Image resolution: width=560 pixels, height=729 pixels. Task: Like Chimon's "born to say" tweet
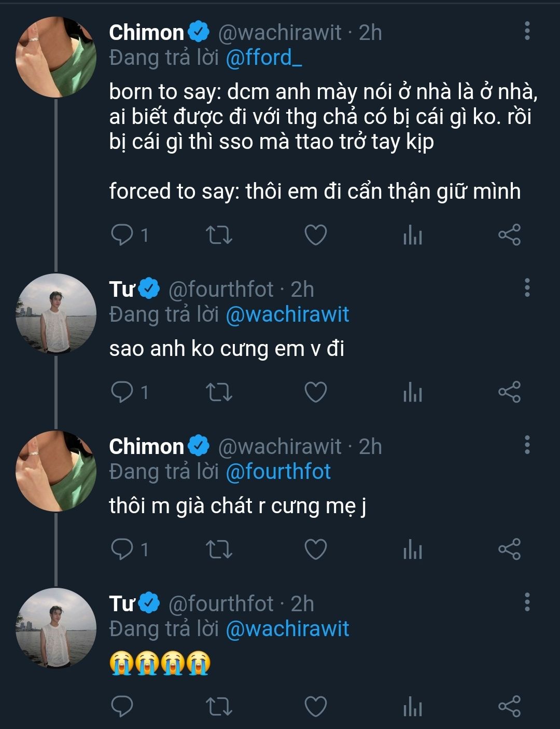[x=315, y=236]
